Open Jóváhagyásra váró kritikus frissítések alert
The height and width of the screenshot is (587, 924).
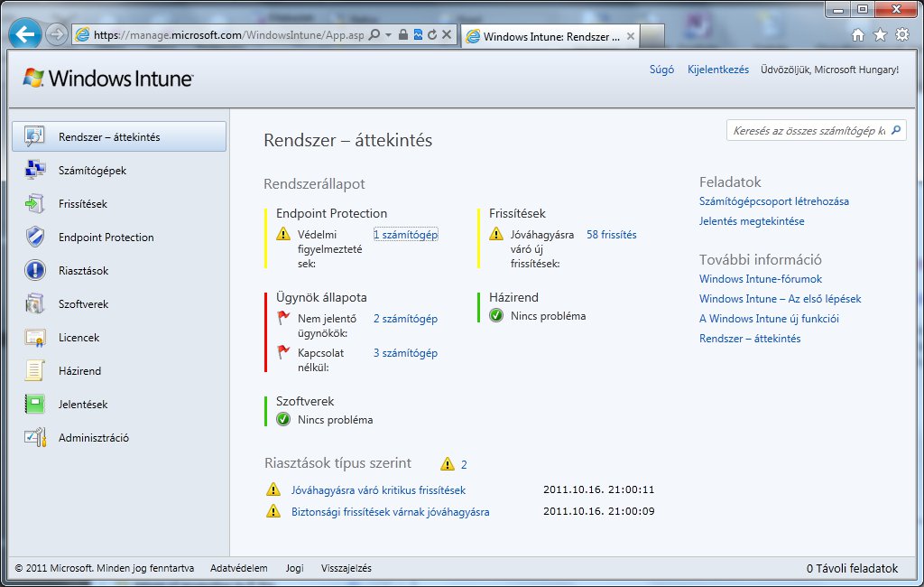[x=378, y=490]
